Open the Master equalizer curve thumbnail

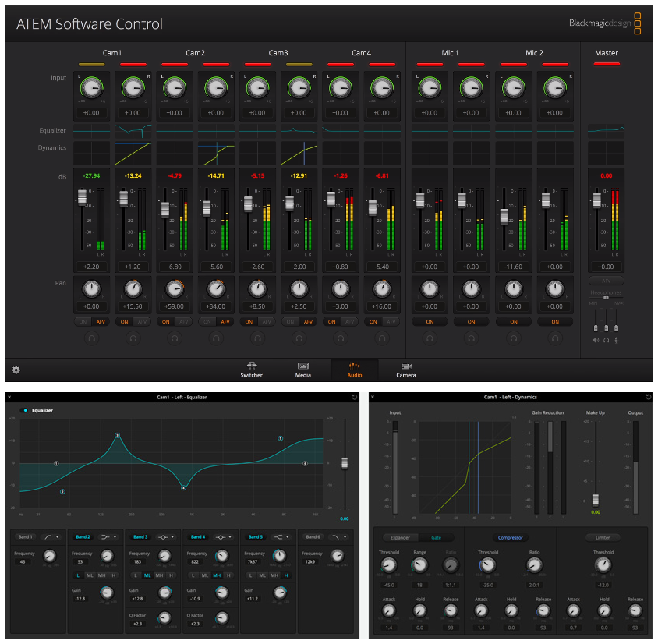click(x=606, y=131)
